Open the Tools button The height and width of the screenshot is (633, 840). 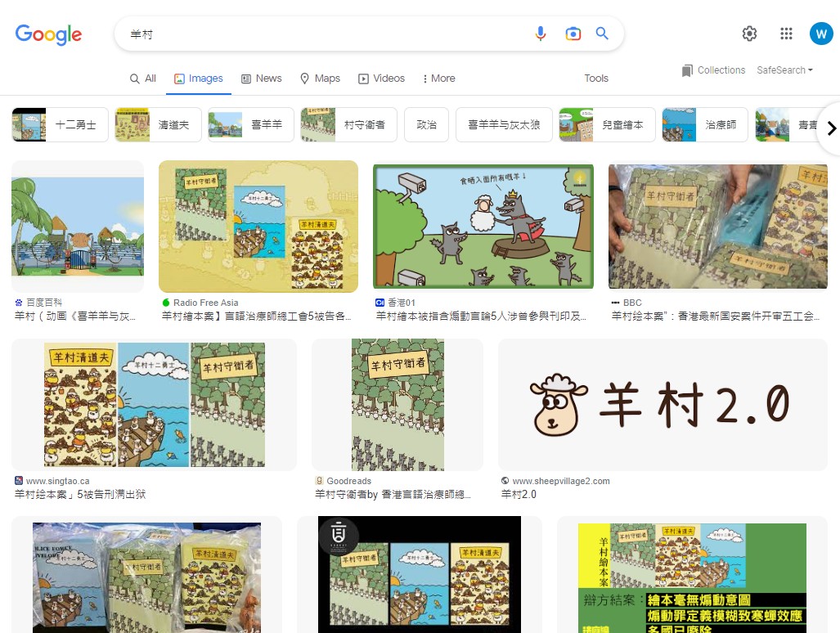pos(596,79)
